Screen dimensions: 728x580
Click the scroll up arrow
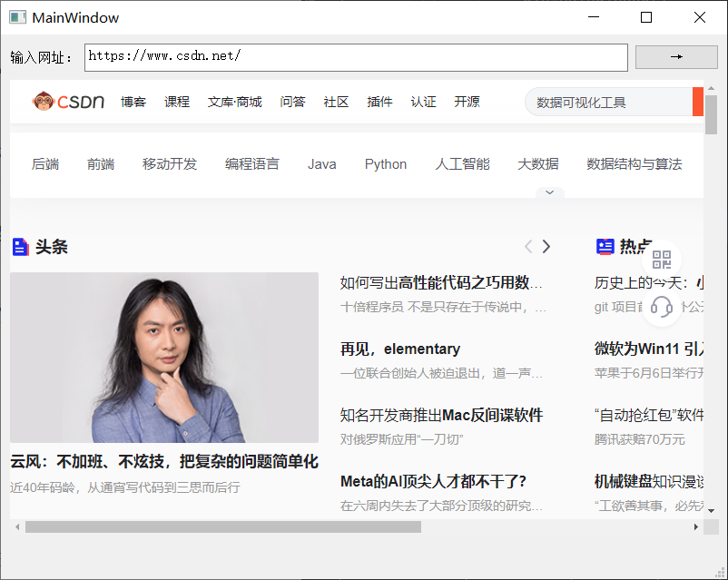click(x=711, y=88)
